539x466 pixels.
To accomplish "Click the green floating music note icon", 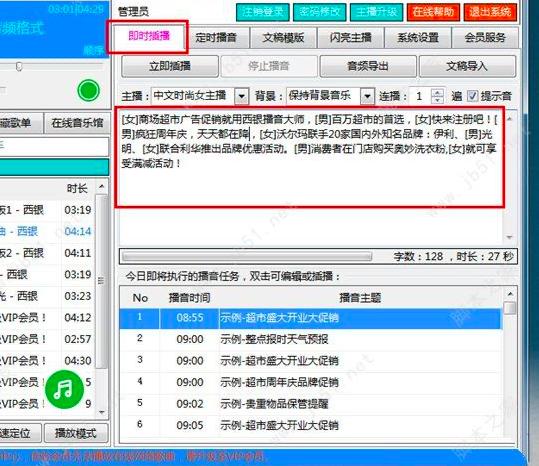I will coord(64,389).
